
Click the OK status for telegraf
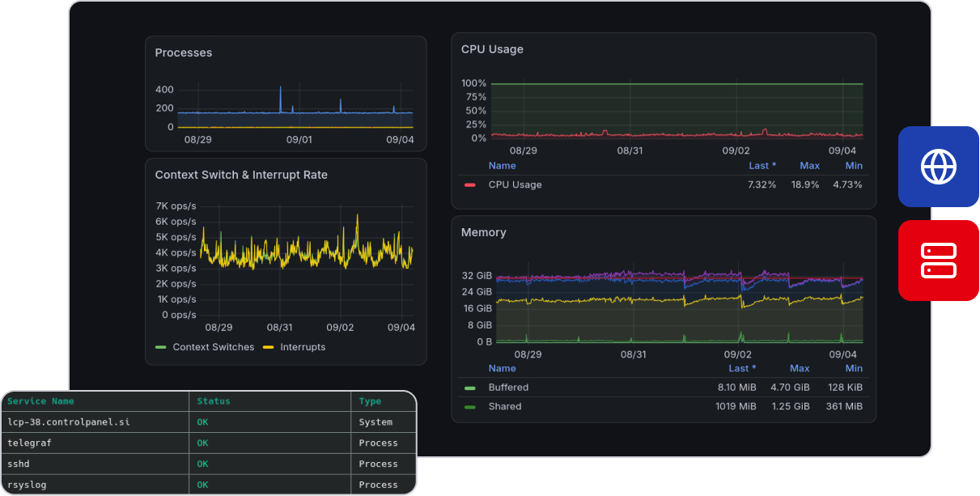[x=203, y=443]
